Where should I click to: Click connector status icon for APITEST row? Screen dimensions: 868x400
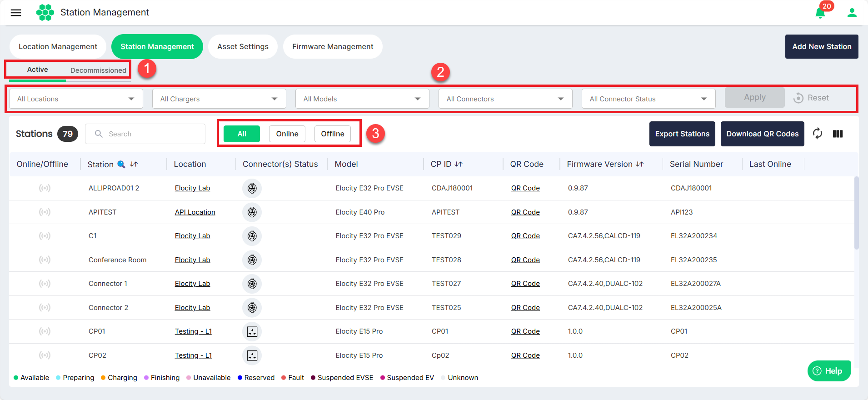252,212
